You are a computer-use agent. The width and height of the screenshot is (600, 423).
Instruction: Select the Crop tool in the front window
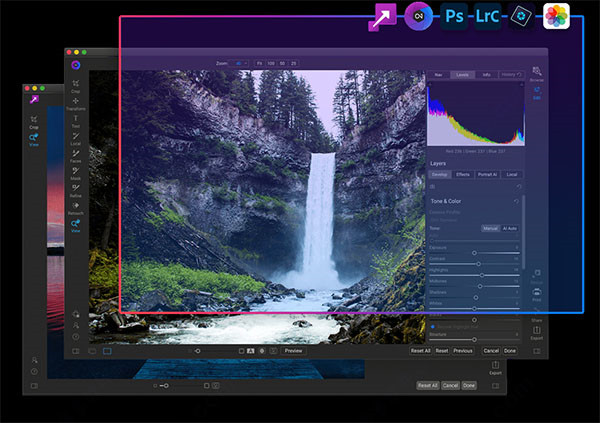(x=76, y=84)
